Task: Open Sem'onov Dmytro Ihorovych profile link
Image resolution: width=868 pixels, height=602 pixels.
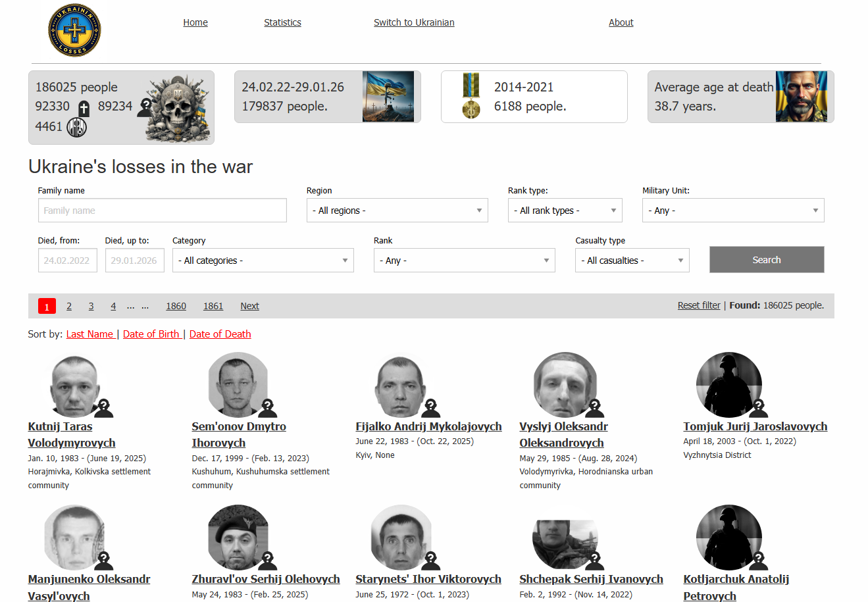Action: pyautogui.click(x=239, y=435)
